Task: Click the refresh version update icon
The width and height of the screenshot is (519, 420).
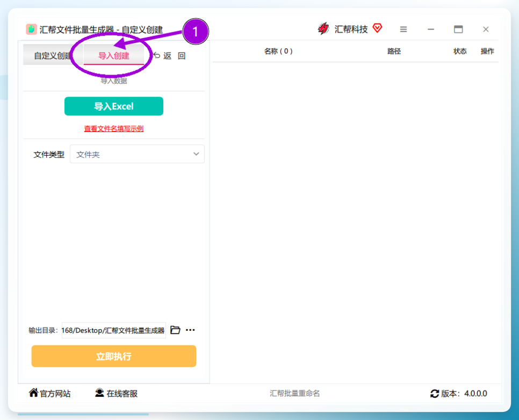Action: point(434,394)
